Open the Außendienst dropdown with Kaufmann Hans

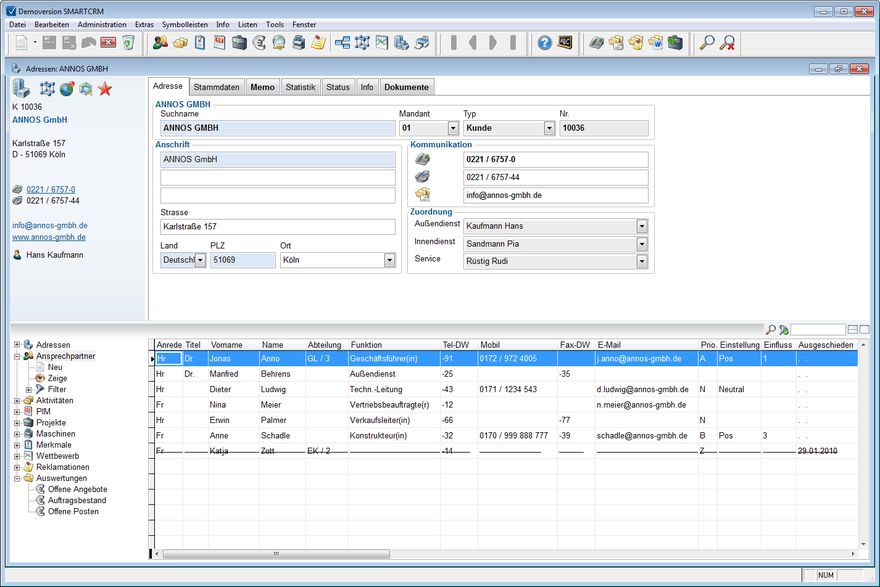tap(641, 226)
